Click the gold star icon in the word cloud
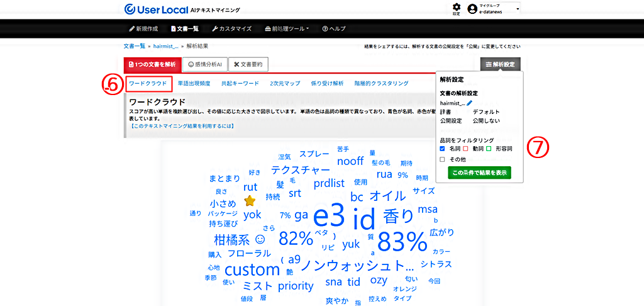 click(250, 201)
